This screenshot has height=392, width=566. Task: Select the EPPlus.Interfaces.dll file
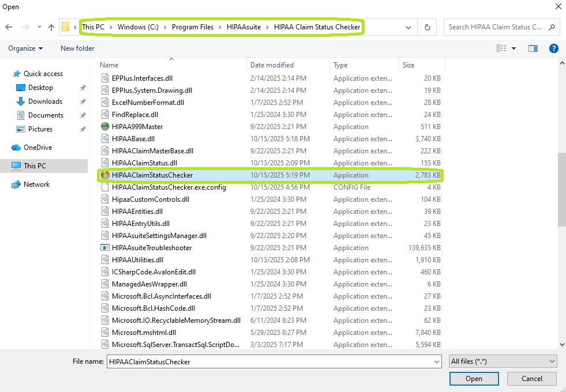(x=142, y=78)
